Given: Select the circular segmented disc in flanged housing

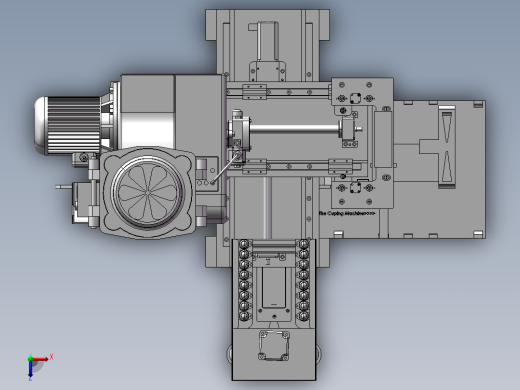Looking at the screenshot, I should [148, 193].
